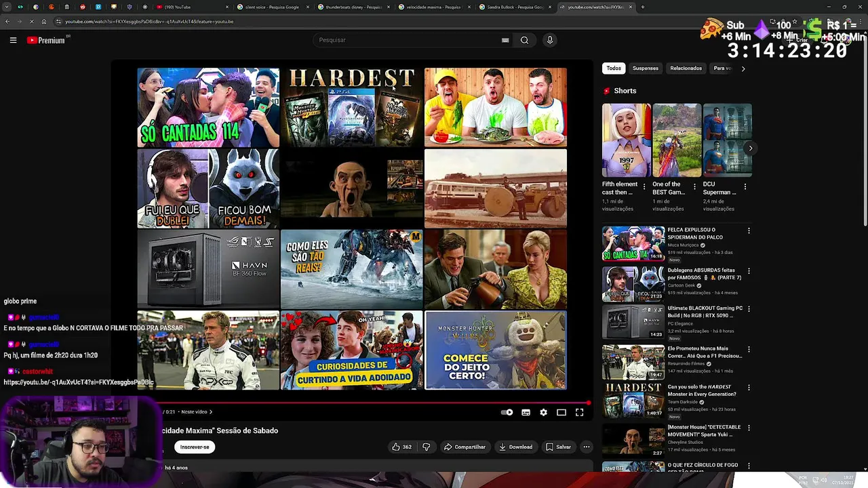Click the Download button
This screenshot has height=488, width=868.
(515, 447)
